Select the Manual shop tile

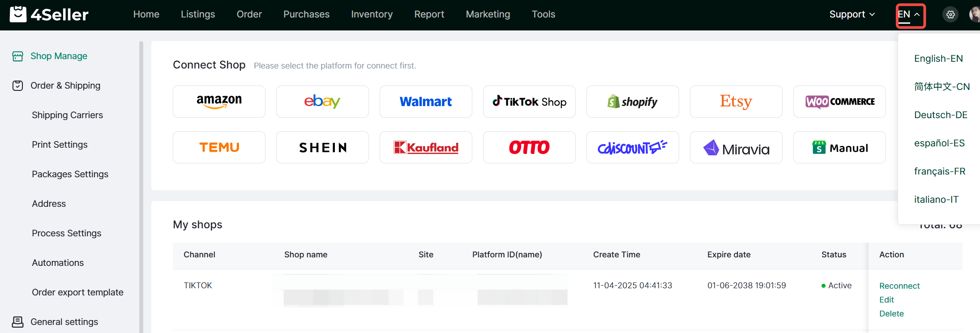click(839, 147)
